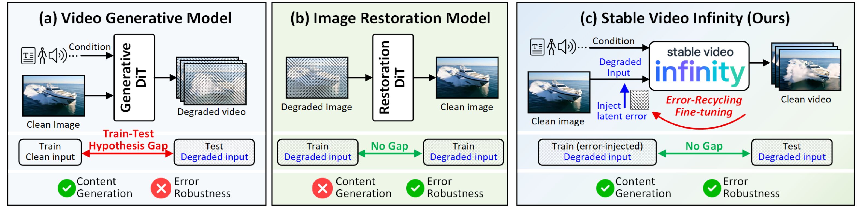Click the green check beside Error Robustness in panel (c)
This screenshot has width=868, height=214.
pos(712,188)
